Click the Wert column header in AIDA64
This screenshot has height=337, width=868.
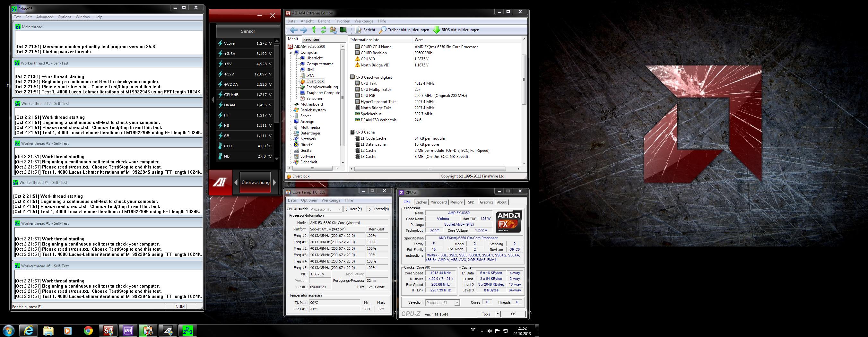[467, 40]
